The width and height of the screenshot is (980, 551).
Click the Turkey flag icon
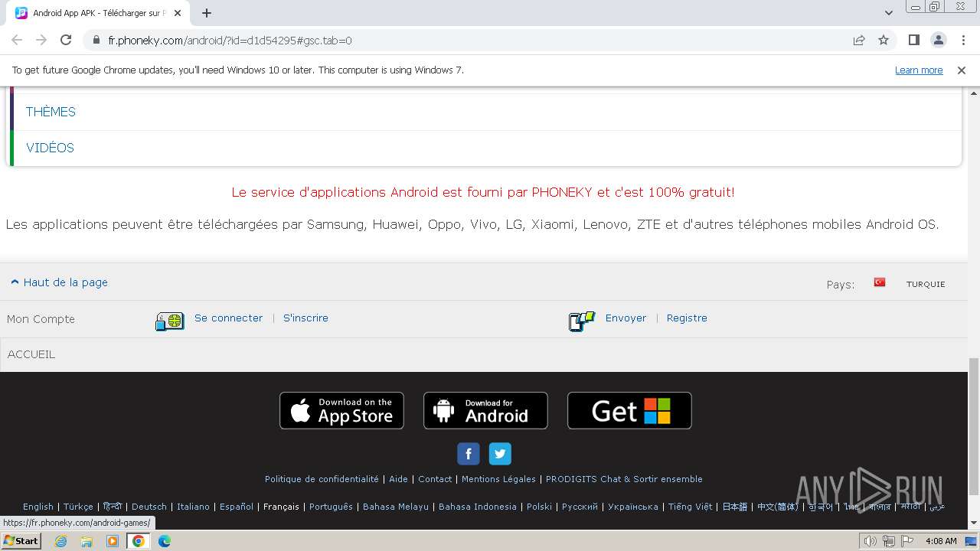[880, 282]
